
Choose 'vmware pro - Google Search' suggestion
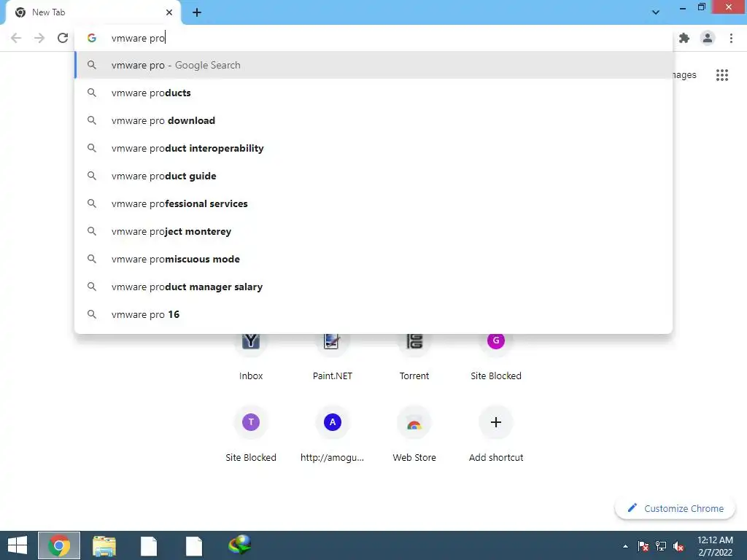pos(373,65)
